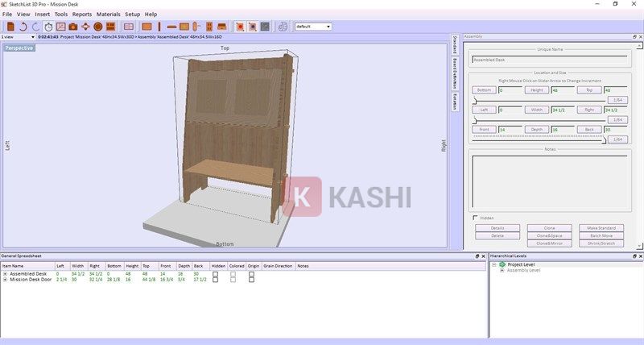
Task: Toggle Hidden checkbox for Mission Desk Door
Action: 215,280
